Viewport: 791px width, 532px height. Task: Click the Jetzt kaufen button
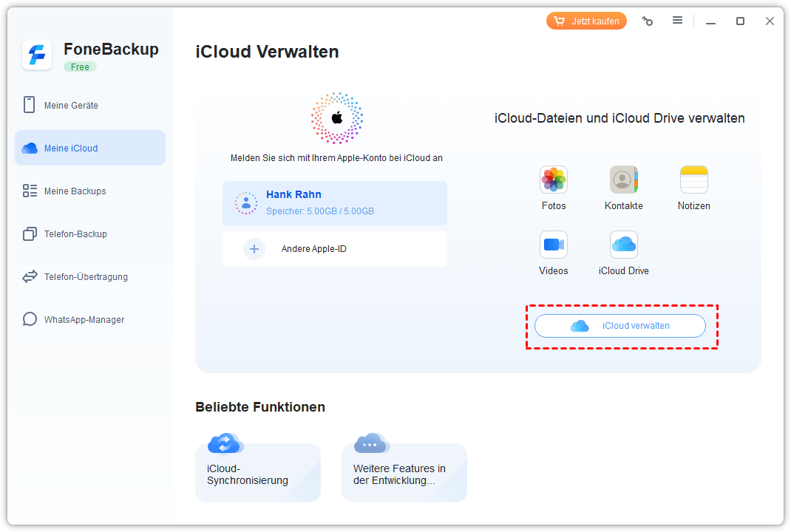pyautogui.click(x=586, y=21)
